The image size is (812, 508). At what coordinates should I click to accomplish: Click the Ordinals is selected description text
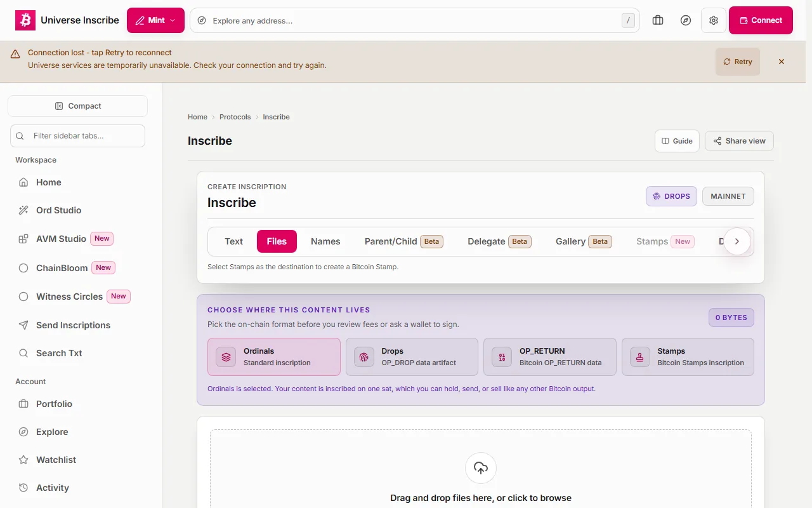point(402,389)
